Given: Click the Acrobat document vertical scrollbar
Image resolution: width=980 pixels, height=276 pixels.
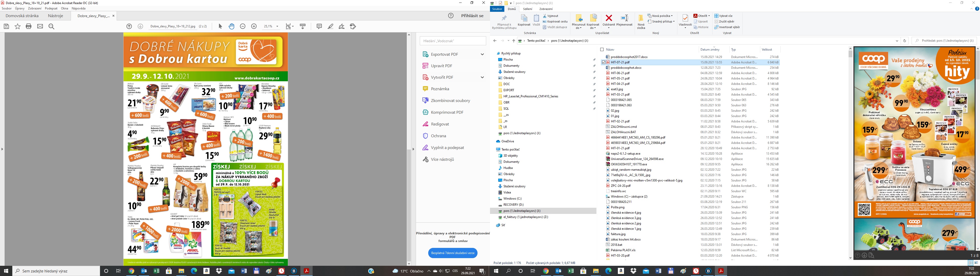Looking at the screenshot, I should click(409, 149).
